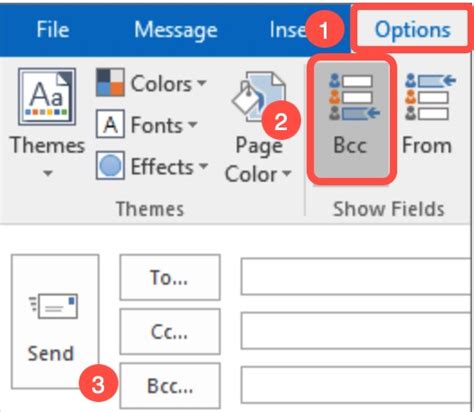This screenshot has width=474, height=412.
Task: Switch to the Message tab
Action: 176,30
